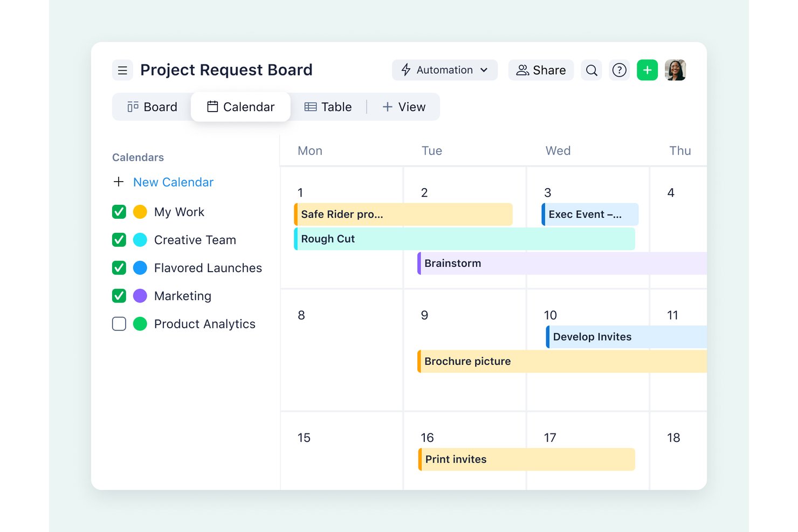Screen dimensions: 798x532
Task: Open the user profile avatar
Action: [675, 70]
